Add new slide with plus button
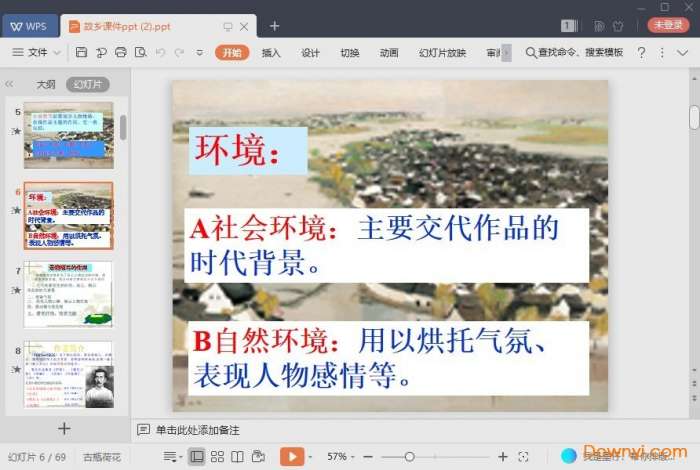The width and height of the screenshot is (700, 470). (64, 428)
